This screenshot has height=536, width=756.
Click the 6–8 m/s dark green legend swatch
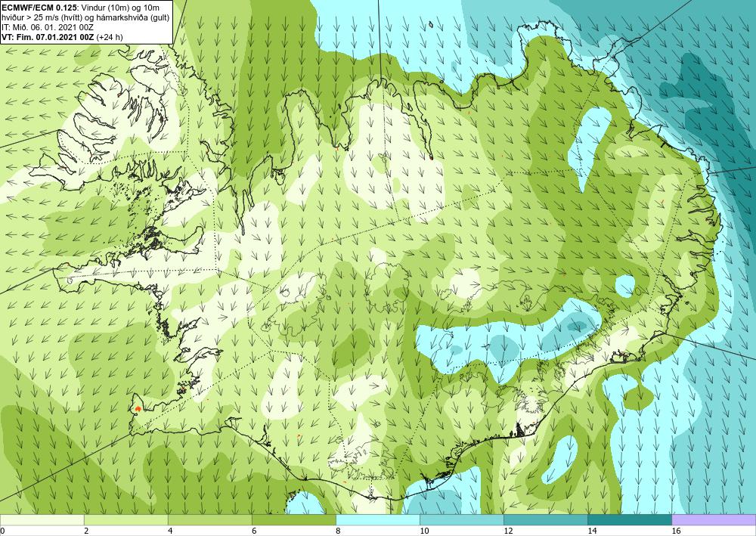[x=293, y=520]
